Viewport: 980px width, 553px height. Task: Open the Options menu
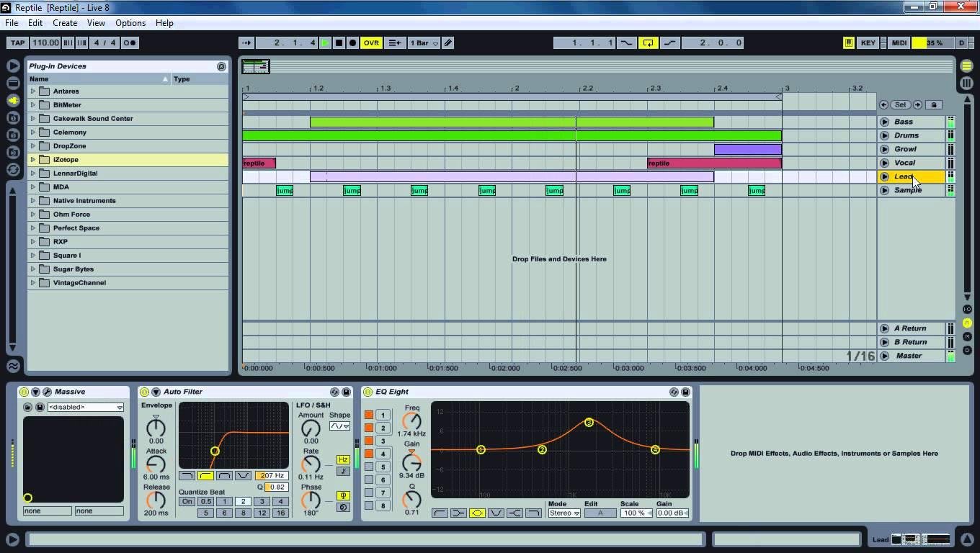tap(130, 23)
